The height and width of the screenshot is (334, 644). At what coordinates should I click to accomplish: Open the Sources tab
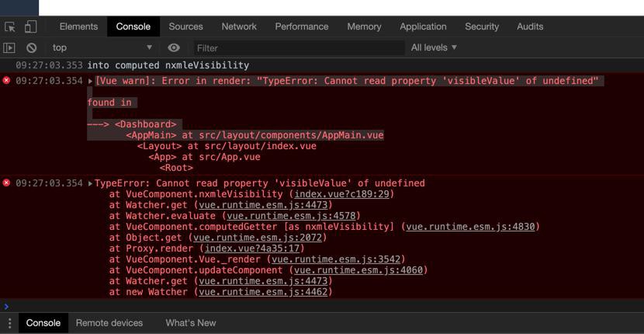[185, 26]
